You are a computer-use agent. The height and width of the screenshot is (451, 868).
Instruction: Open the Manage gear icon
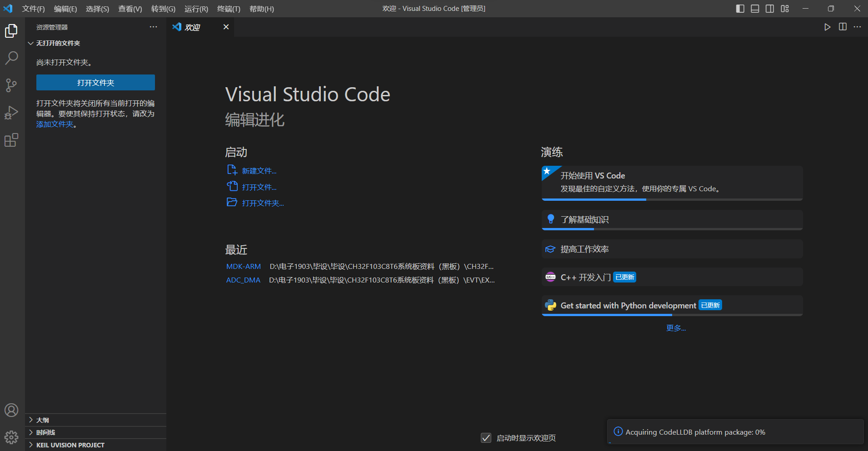(11, 437)
